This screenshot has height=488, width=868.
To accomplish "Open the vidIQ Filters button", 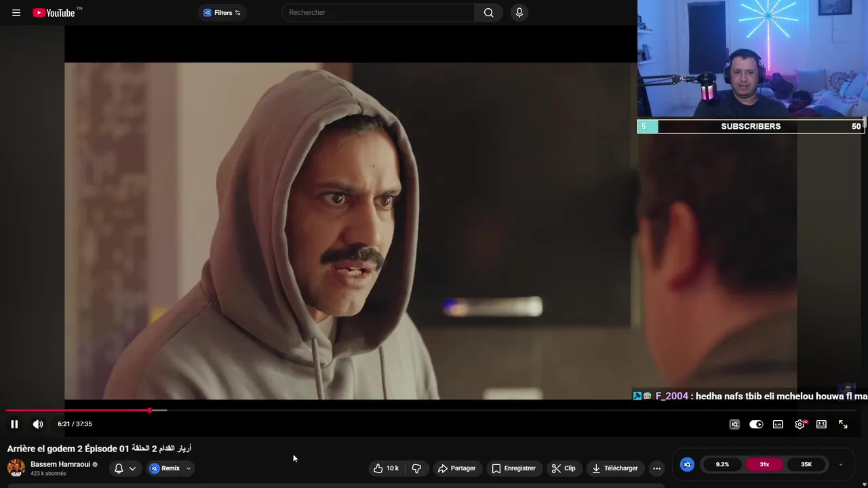I will tap(222, 12).
